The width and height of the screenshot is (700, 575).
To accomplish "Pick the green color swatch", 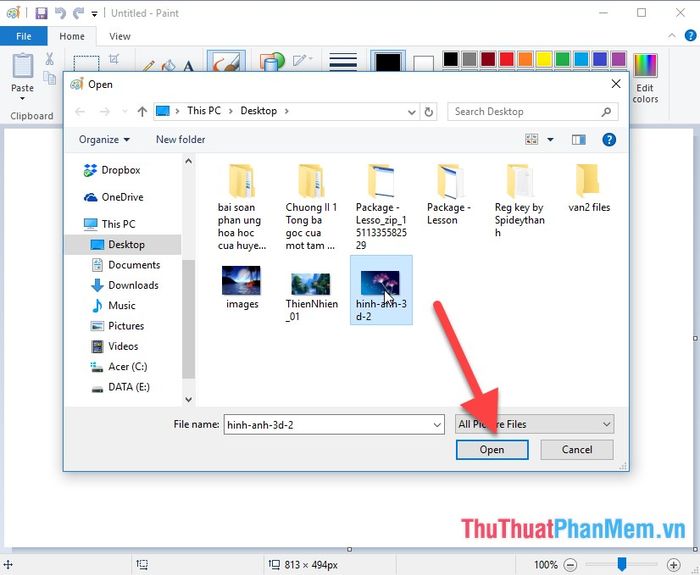I will pyautogui.click(x=562, y=59).
